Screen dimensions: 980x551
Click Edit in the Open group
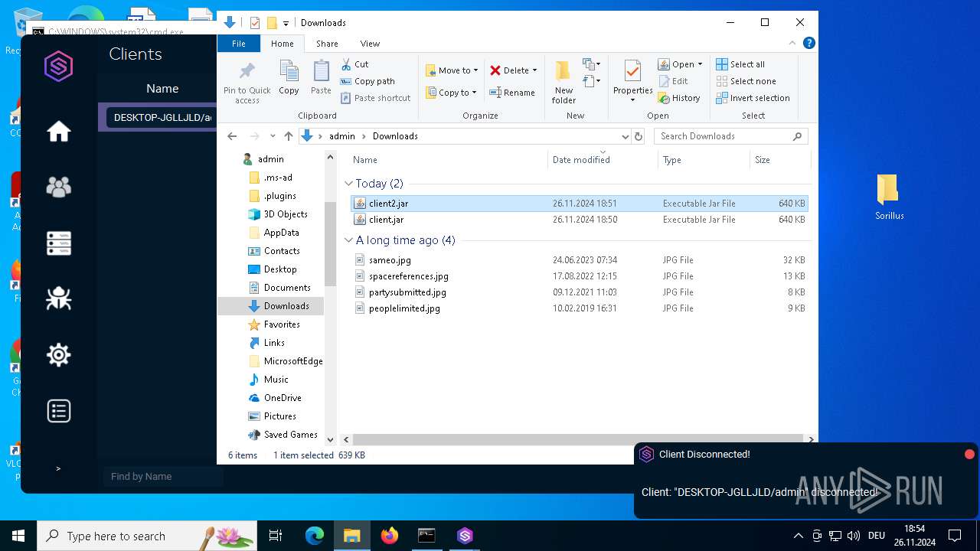(673, 81)
